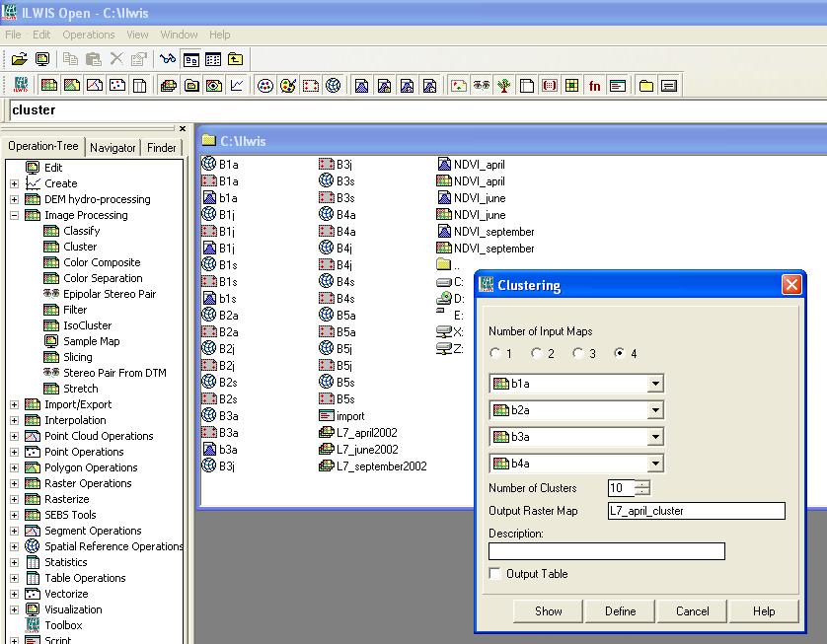827x644 pixels.
Task: Select radio button for 3 input maps
Action: pyautogui.click(x=577, y=353)
